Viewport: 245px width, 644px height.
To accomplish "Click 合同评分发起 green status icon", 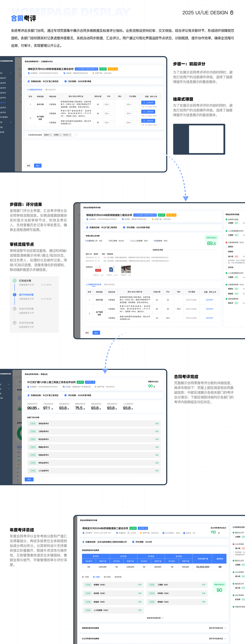I will point(226,219).
